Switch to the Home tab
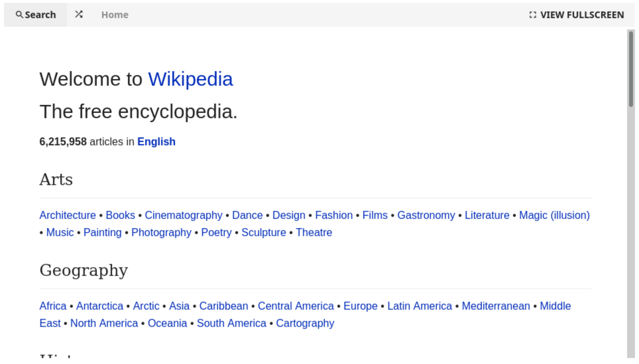This screenshot has width=639, height=364. [114, 15]
